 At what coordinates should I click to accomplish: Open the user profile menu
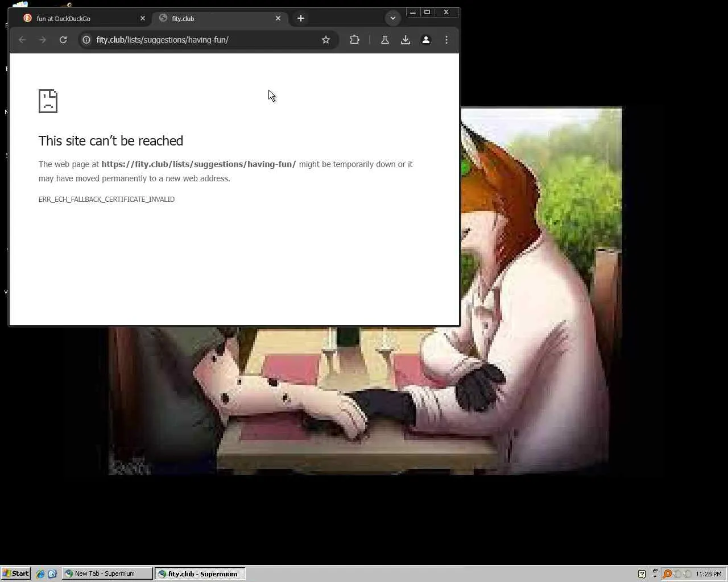[426, 40]
